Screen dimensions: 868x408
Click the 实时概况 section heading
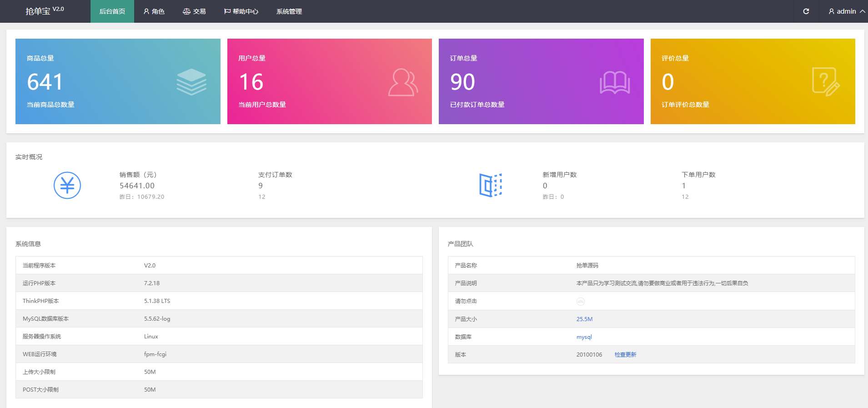tap(29, 157)
